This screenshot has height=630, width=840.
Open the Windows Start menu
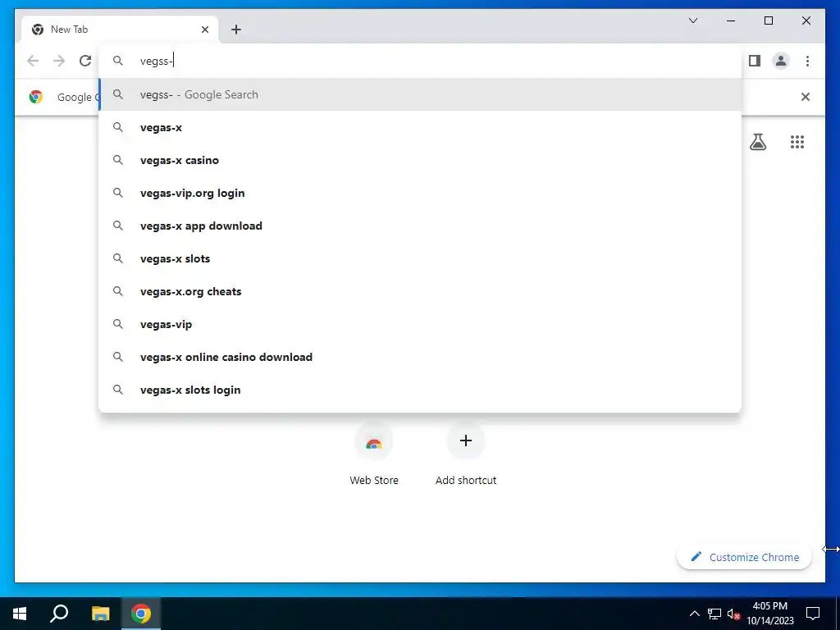(x=20, y=614)
